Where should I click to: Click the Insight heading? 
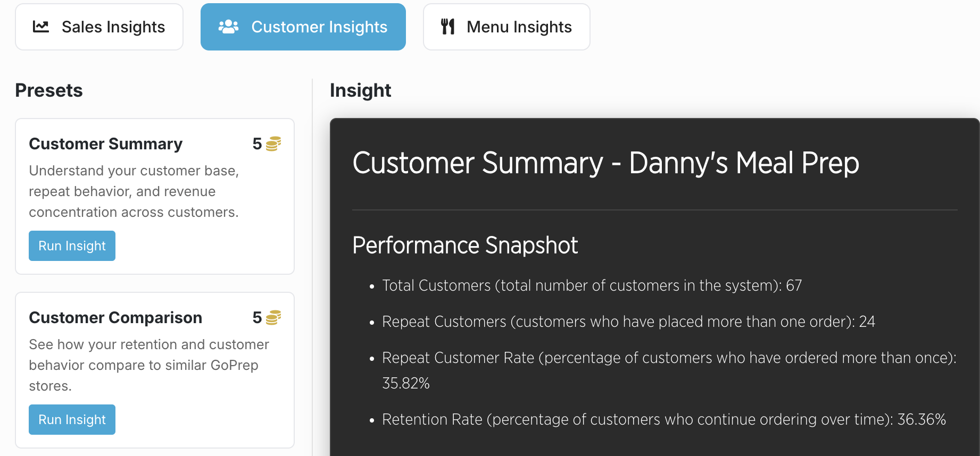361,90
